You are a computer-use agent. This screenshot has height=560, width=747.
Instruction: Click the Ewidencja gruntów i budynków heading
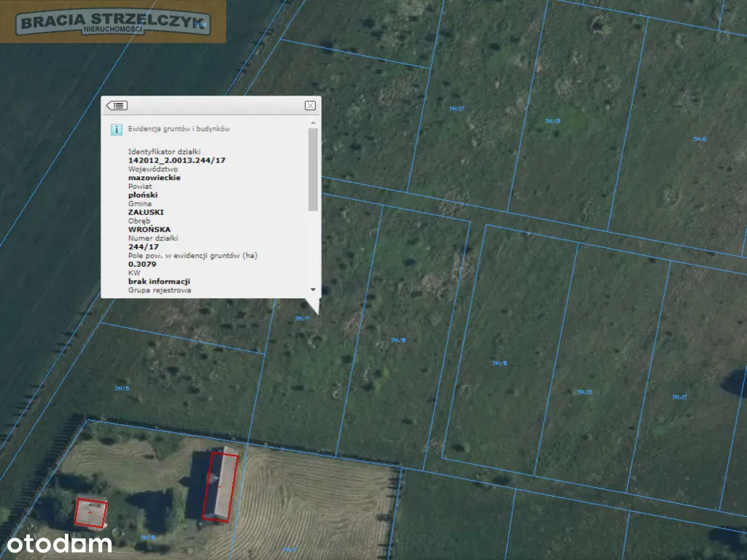coord(179,129)
